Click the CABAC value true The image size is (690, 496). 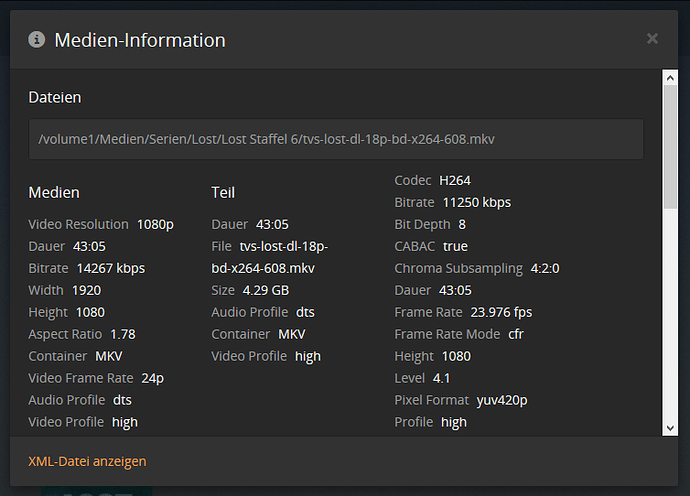(x=455, y=246)
